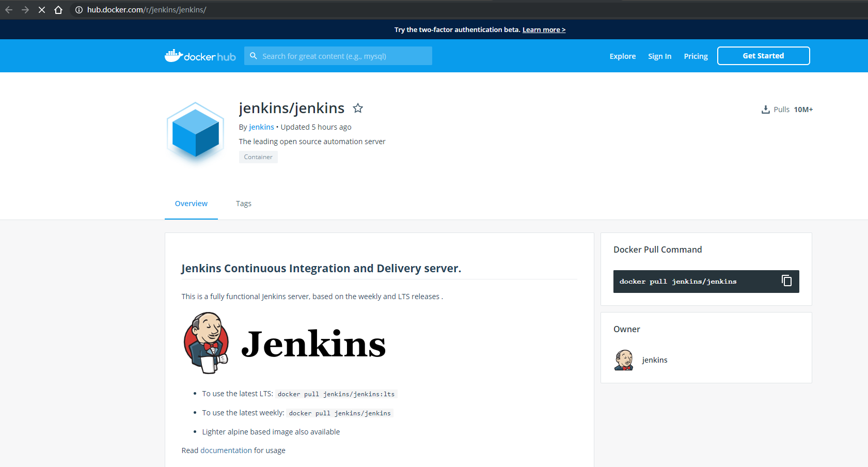Image resolution: width=868 pixels, height=467 pixels.
Task: Go back using the browser back arrow
Action: (x=9, y=10)
